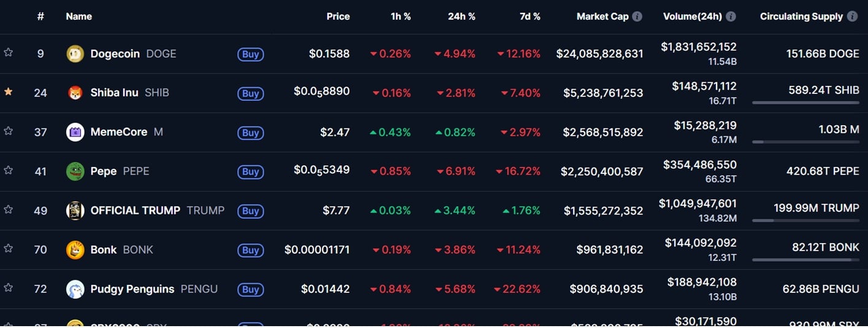Click the Dogecoin coin logo icon
Image resolution: width=868 pixels, height=328 pixels.
[75, 53]
